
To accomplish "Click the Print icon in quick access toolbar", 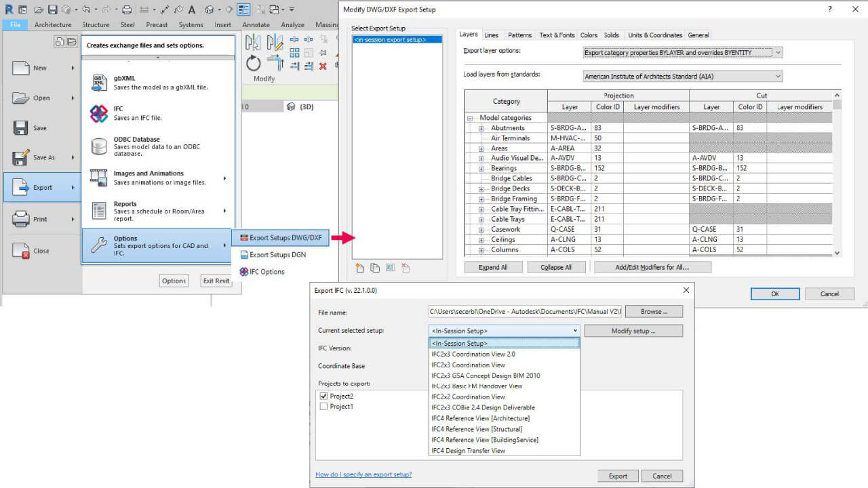I will pos(127,10).
